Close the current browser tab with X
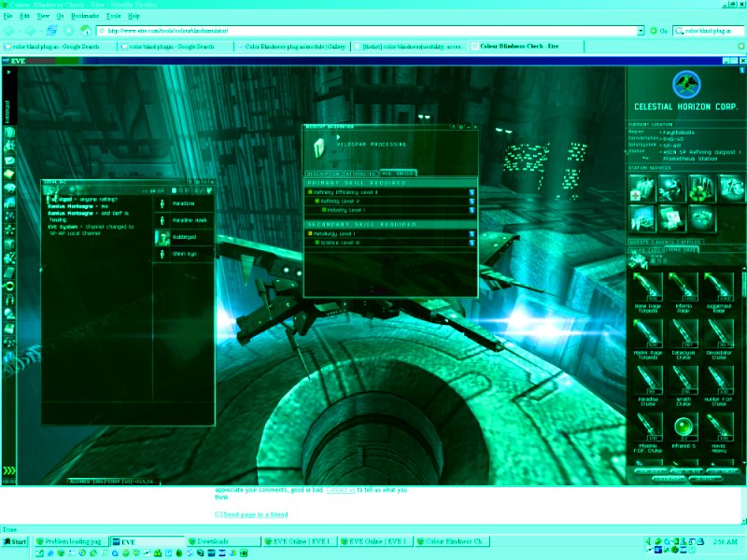747x560 pixels. (741, 47)
